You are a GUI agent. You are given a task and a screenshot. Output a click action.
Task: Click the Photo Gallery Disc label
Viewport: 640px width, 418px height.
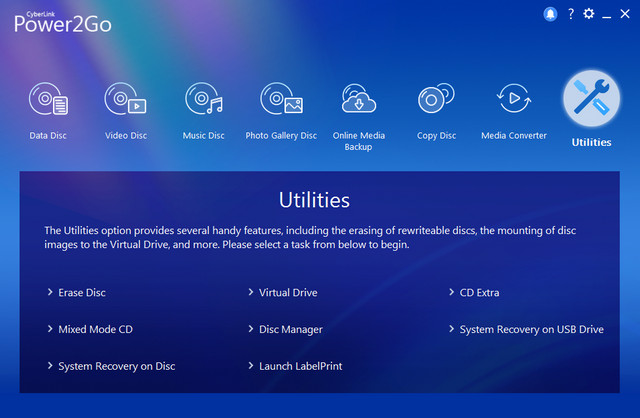[281, 136]
